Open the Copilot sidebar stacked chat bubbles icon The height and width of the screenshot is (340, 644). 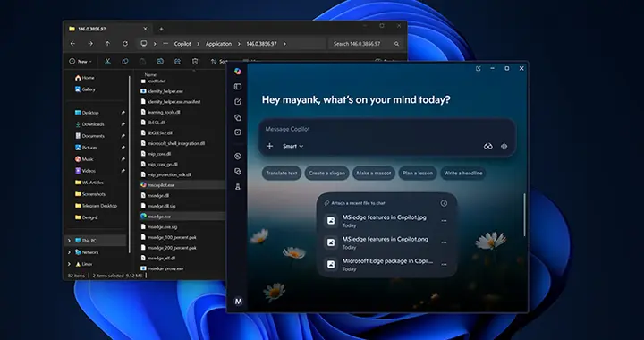[237, 171]
